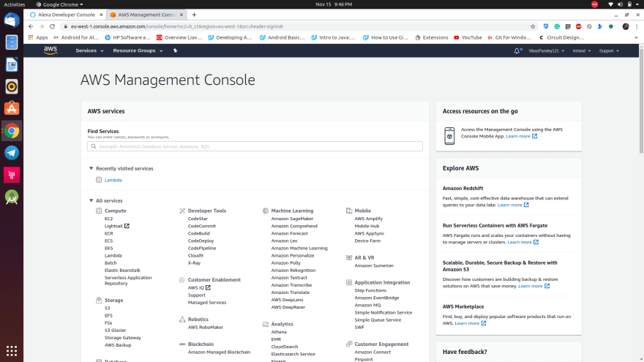Switch to the Alexa Developer Console tab
This screenshot has width=644, height=362.
coord(66,15)
